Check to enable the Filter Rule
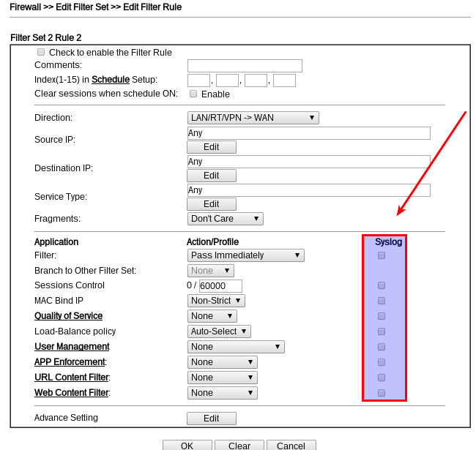 (41, 52)
